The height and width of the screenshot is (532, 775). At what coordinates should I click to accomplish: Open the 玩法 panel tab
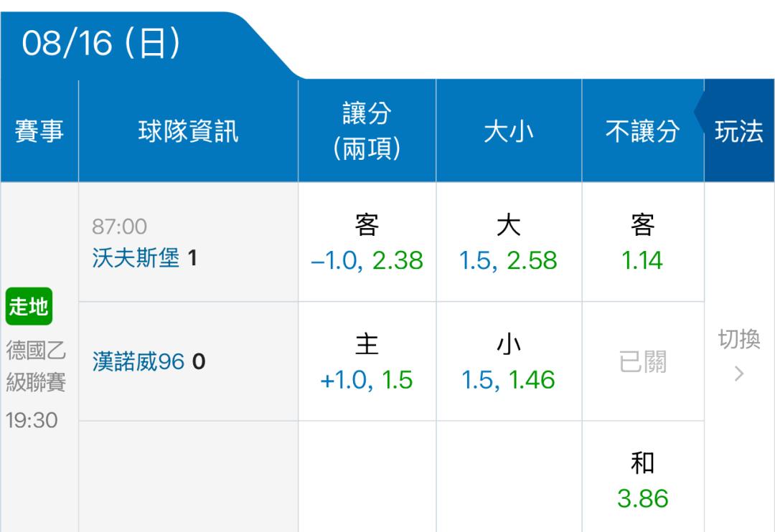coord(739,131)
